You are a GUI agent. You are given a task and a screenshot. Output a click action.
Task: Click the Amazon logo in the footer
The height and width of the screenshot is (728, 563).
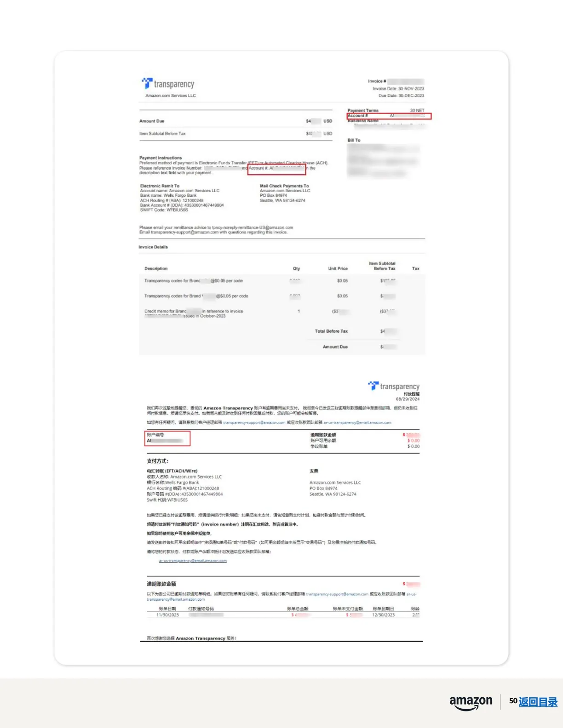471,703
